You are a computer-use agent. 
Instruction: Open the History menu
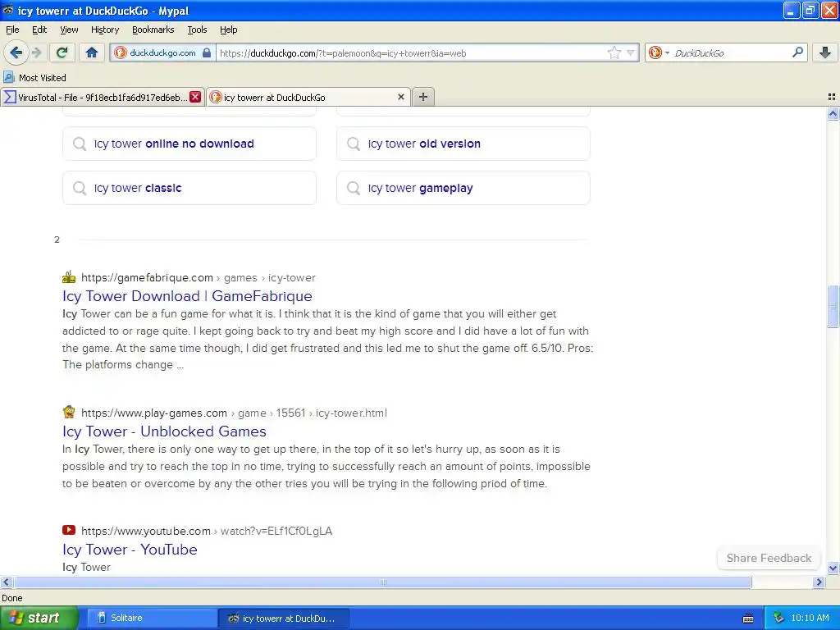[x=105, y=30]
